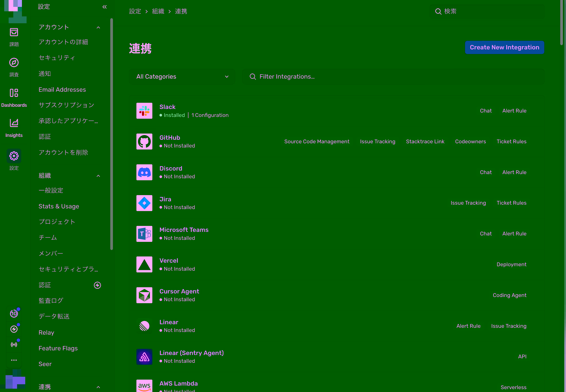Click the Filter Integrations search field
Screen dimensions: 566x392
(393, 77)
